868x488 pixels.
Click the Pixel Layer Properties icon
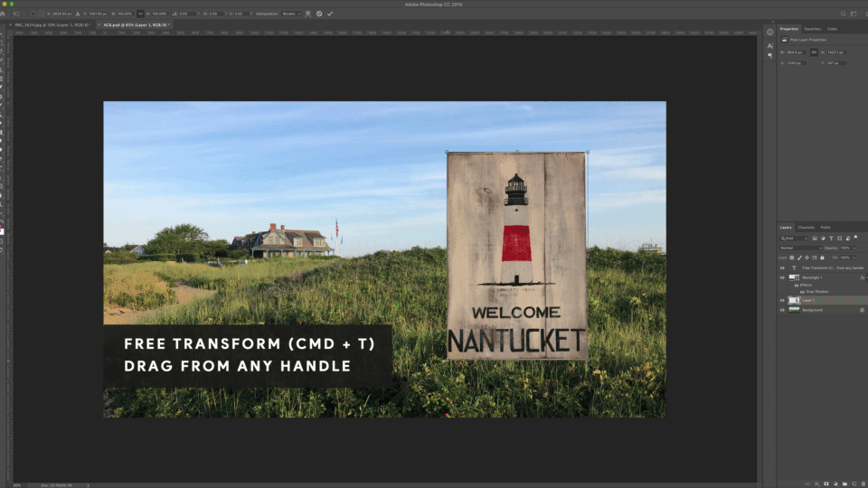(785, 40)
